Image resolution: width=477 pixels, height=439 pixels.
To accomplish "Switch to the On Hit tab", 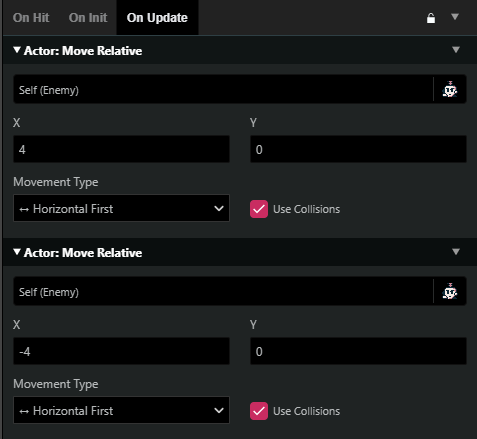I will [31, 18].
